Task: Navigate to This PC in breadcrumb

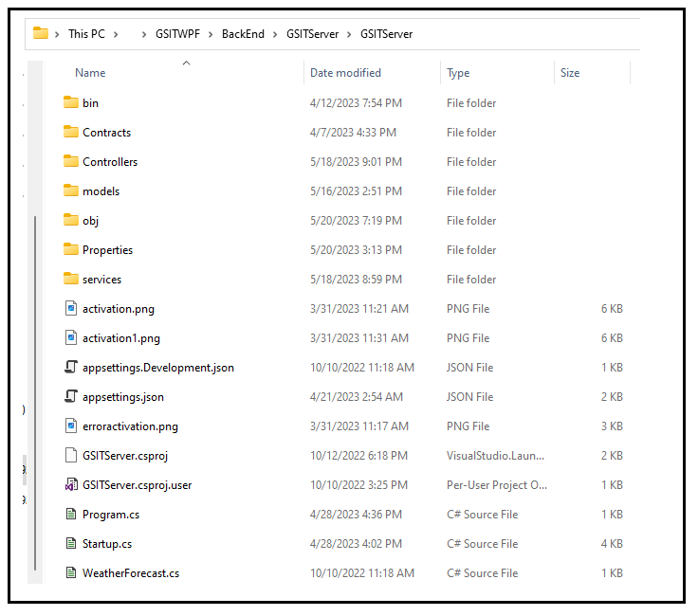Action: [86, 34]
